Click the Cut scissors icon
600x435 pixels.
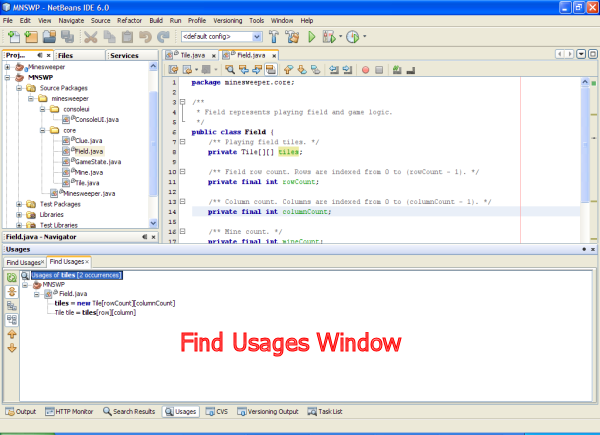coord(91,37)
